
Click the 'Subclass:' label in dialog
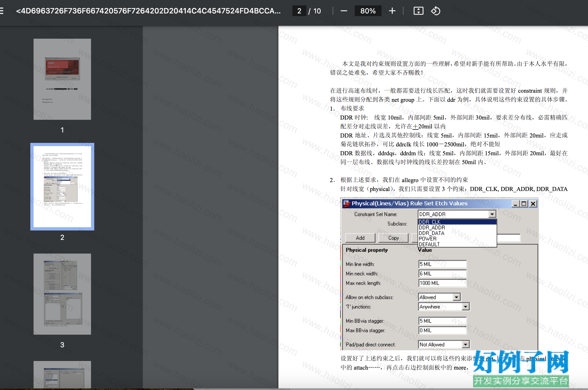397,224
